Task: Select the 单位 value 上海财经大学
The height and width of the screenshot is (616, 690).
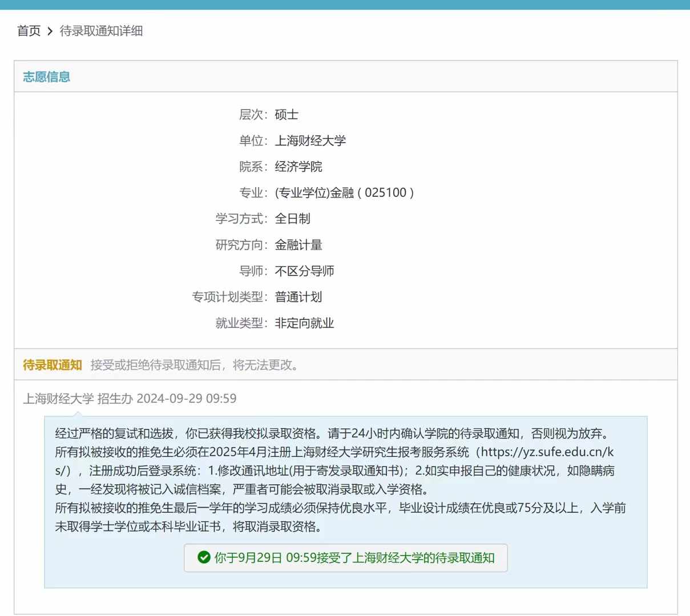Action: [x=310, y=141]
